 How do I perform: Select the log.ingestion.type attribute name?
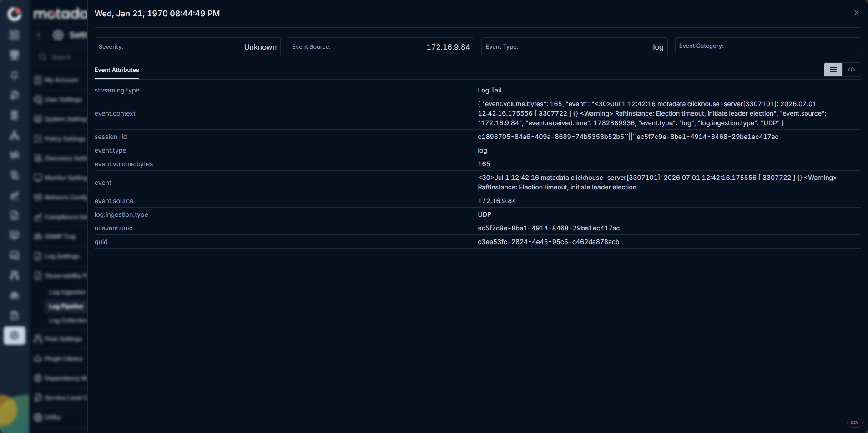click(121, 214)
